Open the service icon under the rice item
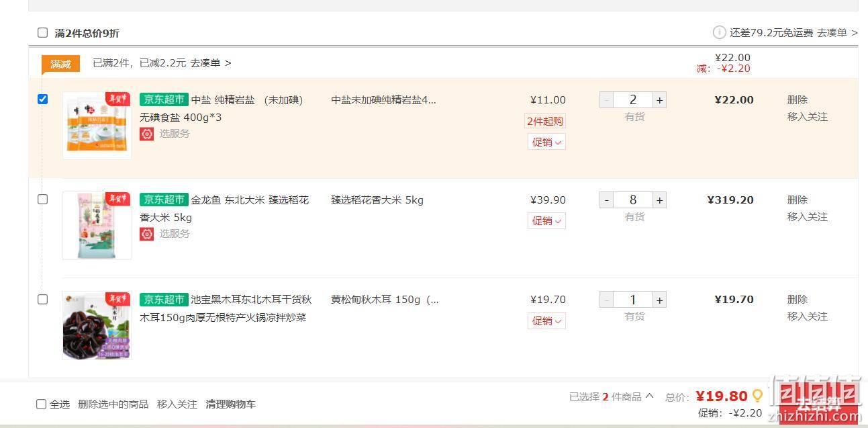 146,234
